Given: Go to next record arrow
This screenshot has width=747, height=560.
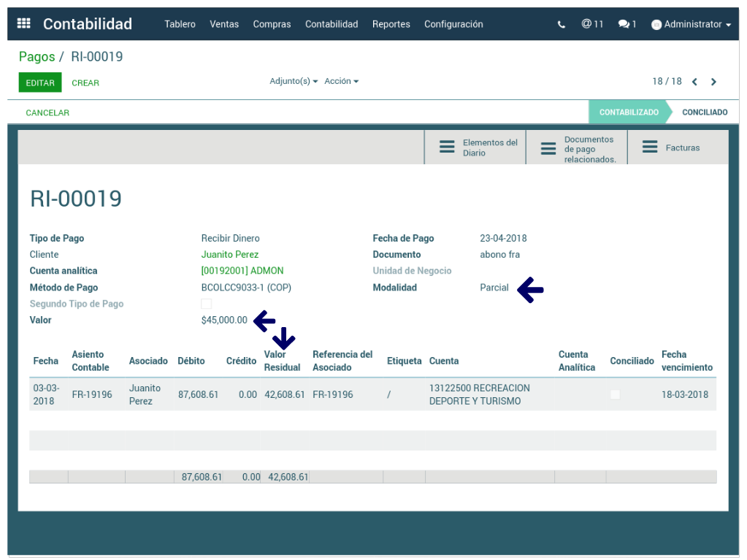Looking at the screenshot, I should 713,82.
